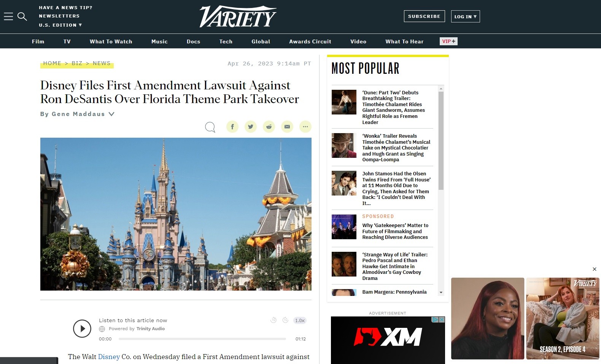This screenshot has width=601, height=364.
Task: Click BIZ breadcrumb link
Action: (77, 63)
